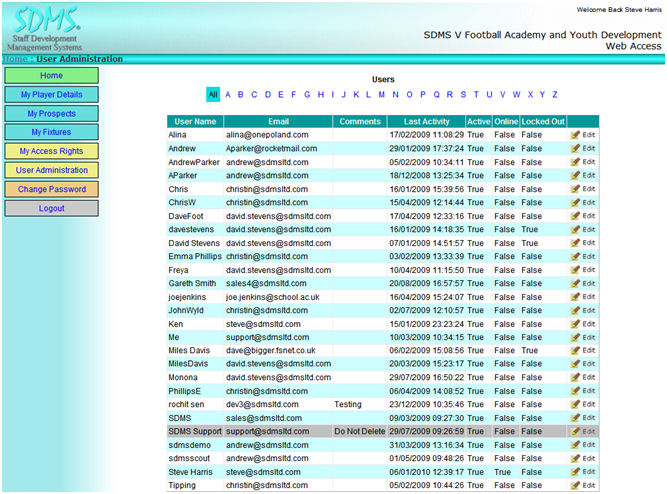
Task: Click email joe.jenkins@school.ac.uk
Action: tap(273, 297)
